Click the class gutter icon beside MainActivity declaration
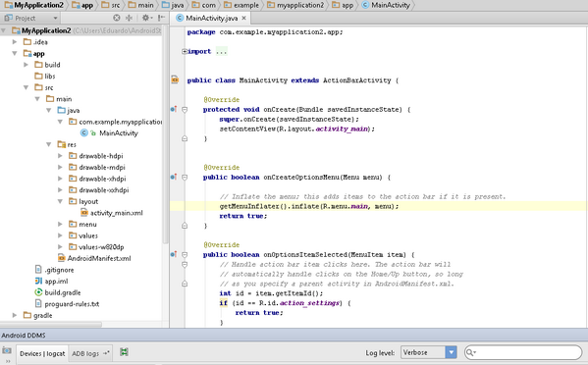 (175, 79)
